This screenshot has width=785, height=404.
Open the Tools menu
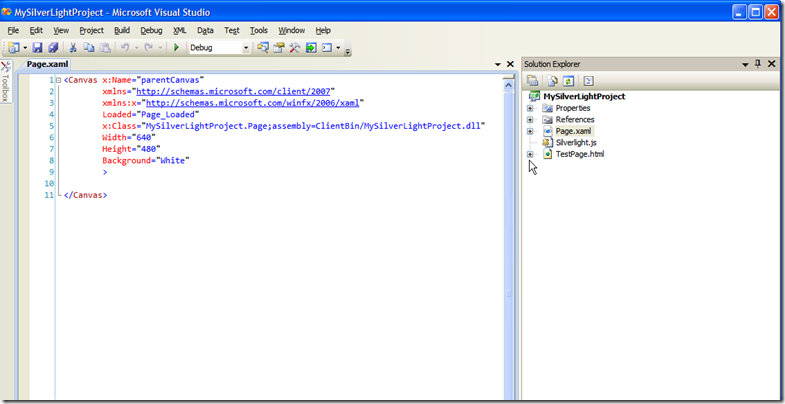(x=259, y=31)
